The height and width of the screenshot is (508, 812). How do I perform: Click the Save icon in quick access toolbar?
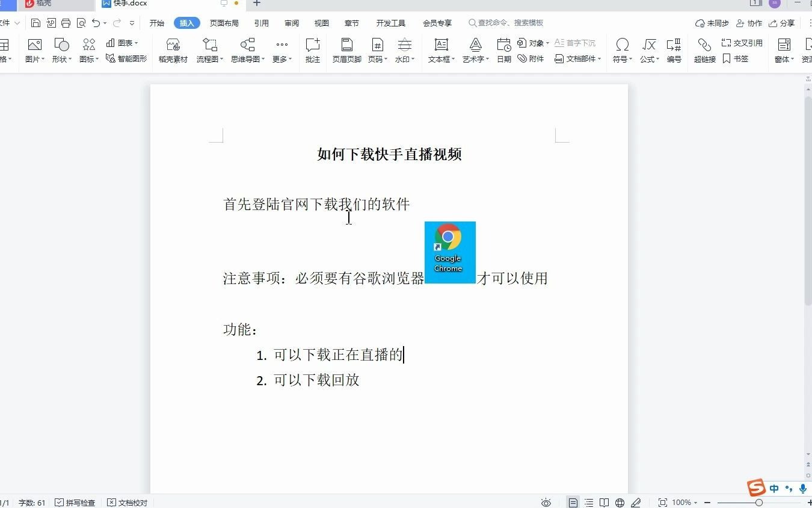[x=35, y=23]
